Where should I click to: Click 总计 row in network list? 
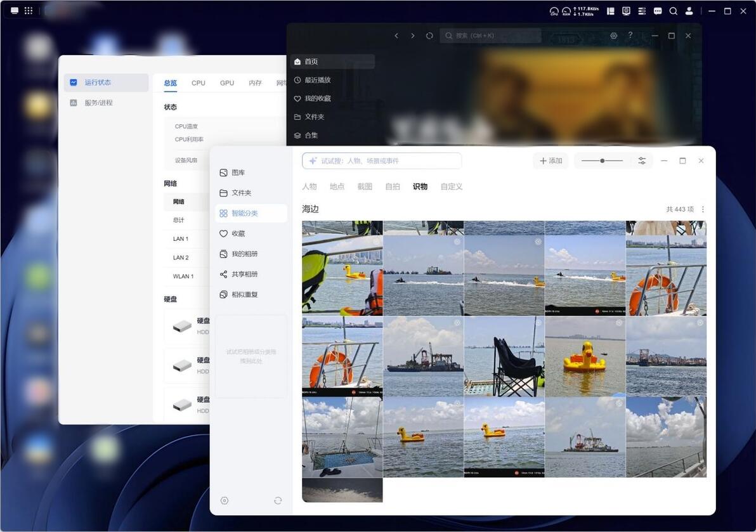click(x=187, y=220)
